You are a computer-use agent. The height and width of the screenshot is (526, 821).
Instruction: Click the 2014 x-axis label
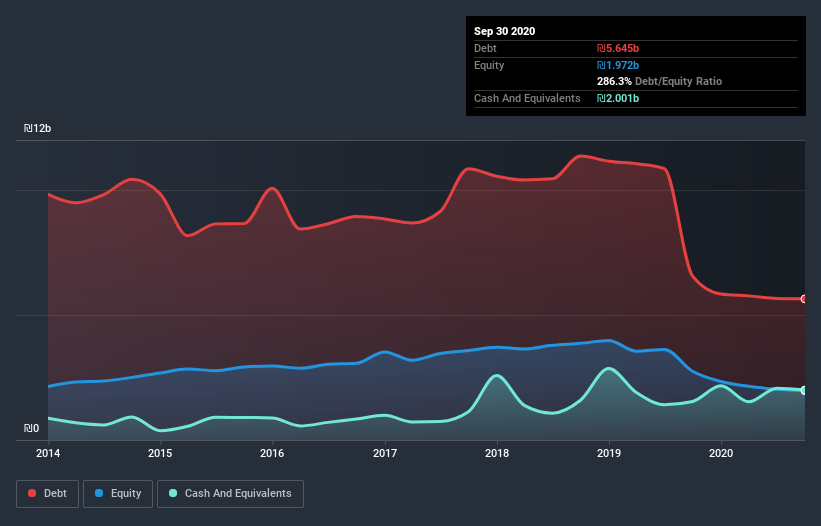coord(48,453)
